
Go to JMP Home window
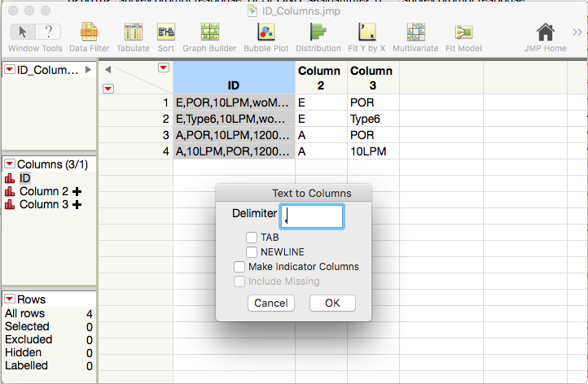click(545, 36)
